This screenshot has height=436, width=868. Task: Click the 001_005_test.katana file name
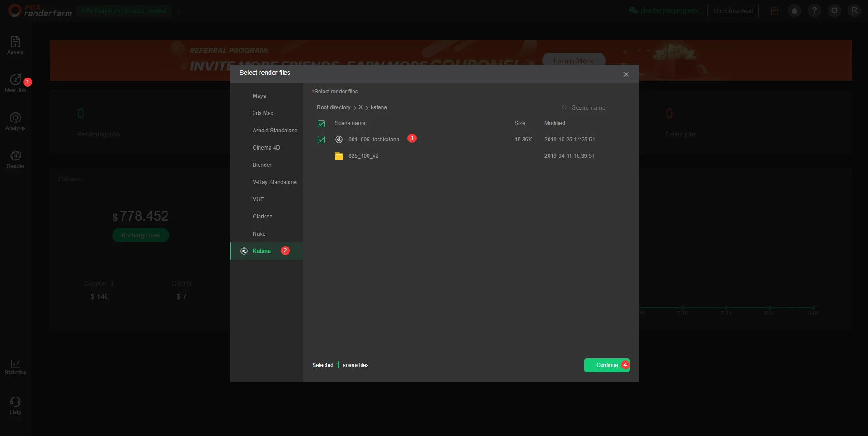click(x=374, y=140)
